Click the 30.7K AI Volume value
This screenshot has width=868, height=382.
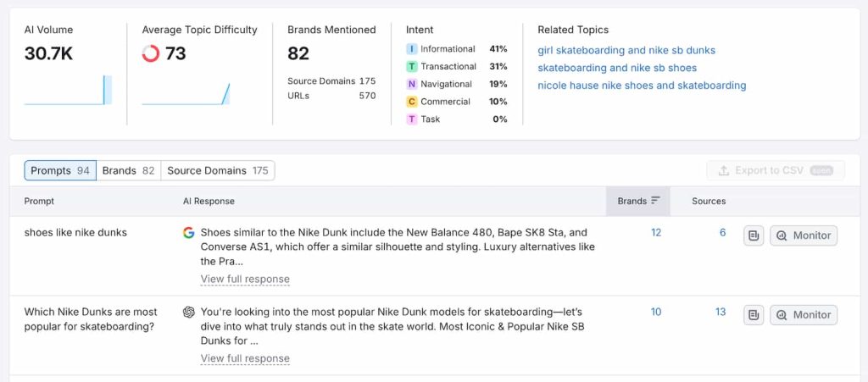point(48,53)
